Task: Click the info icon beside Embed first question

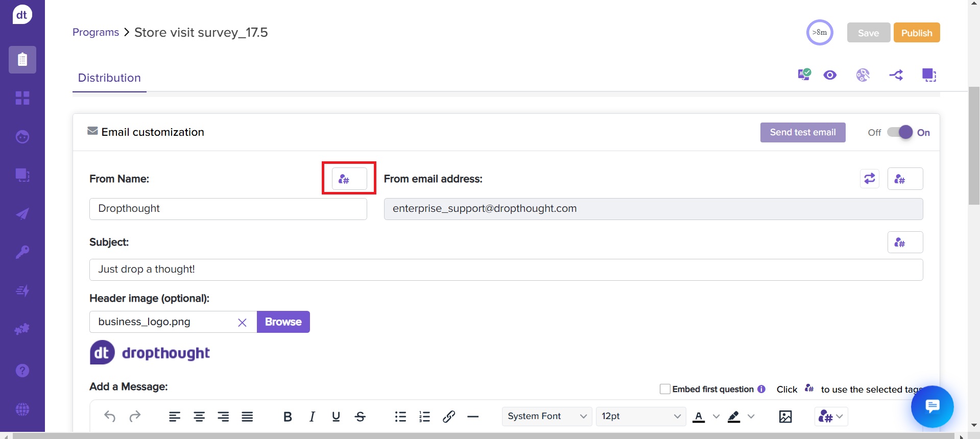Action: [761, 389]
